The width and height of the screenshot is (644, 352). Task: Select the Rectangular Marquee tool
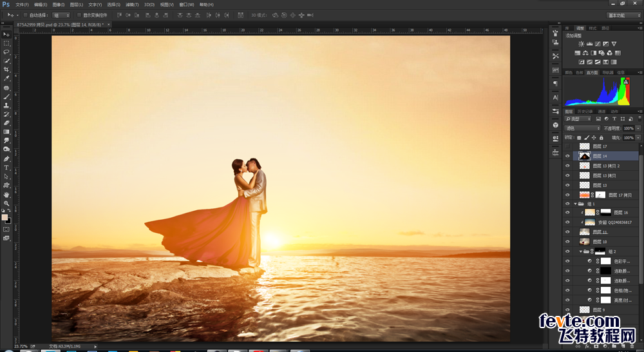pos(6,43)
